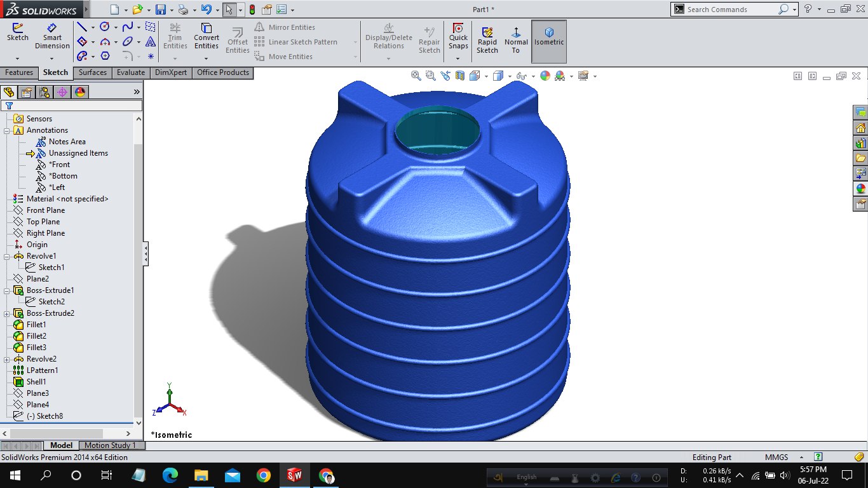Open the File Properties icon
Viewport: 868px width, 488px height.
click(267, 10)
